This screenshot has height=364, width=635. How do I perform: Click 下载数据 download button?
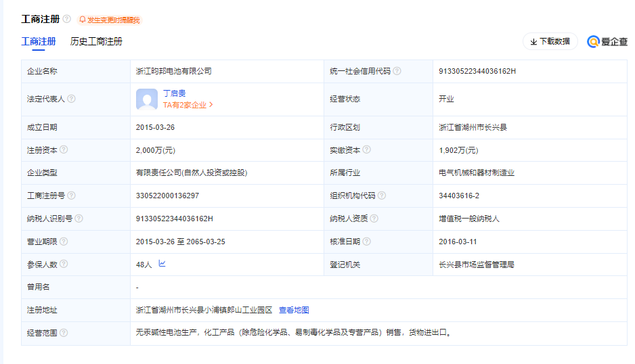(550, 41)
